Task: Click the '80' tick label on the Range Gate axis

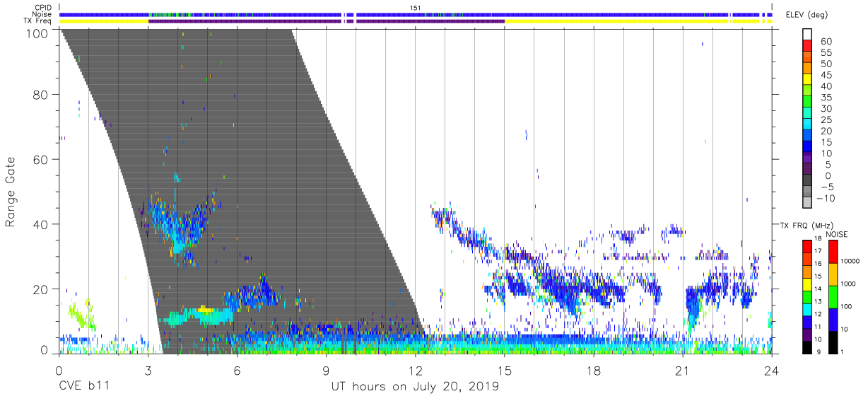Action: pos(40,95)
